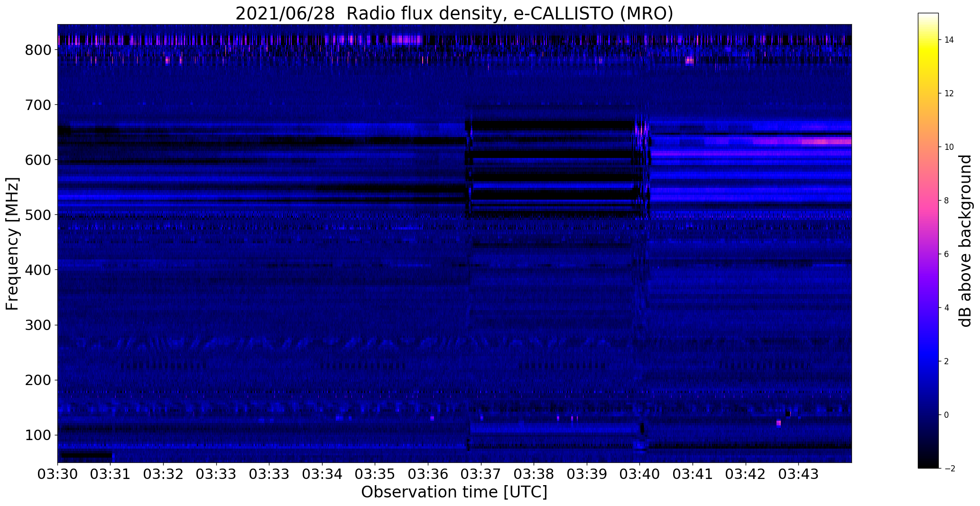
Task: Select the 03:34 time tick label
Action: [322, 475]
